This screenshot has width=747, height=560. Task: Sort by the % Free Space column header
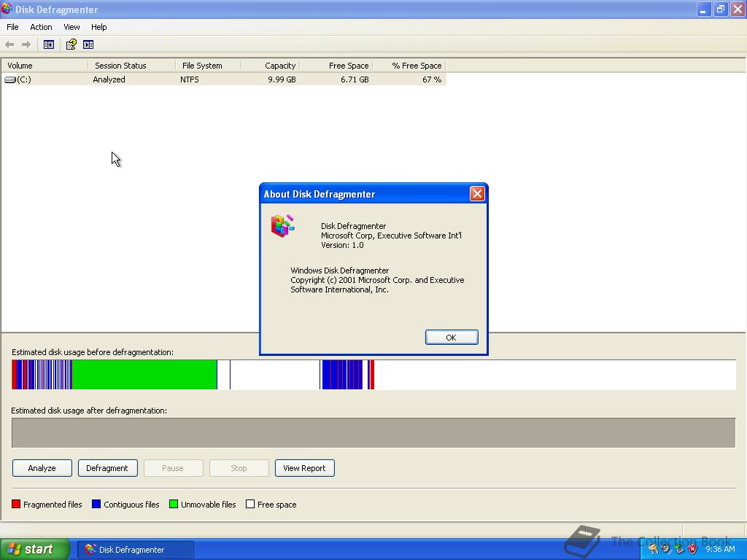[409, 66]
